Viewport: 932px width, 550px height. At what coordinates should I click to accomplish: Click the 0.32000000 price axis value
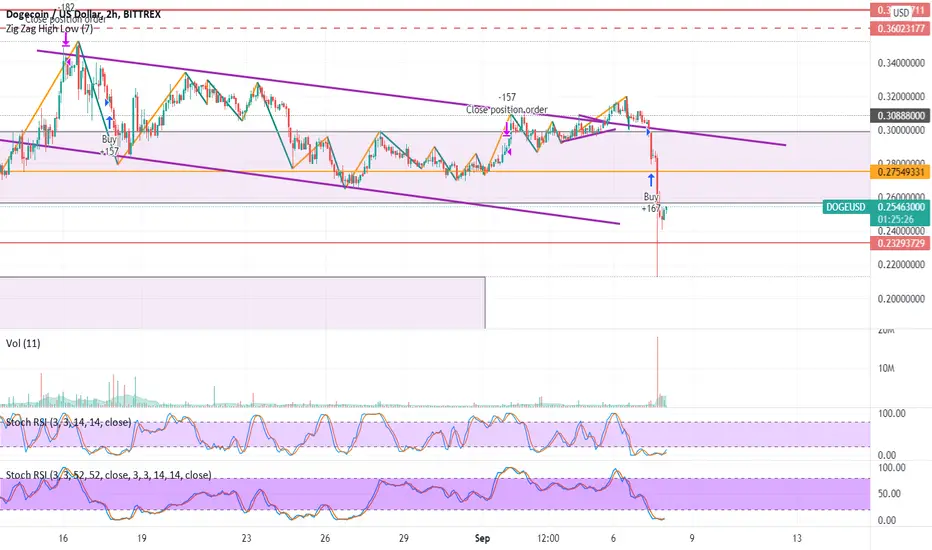tap(901, 96)
